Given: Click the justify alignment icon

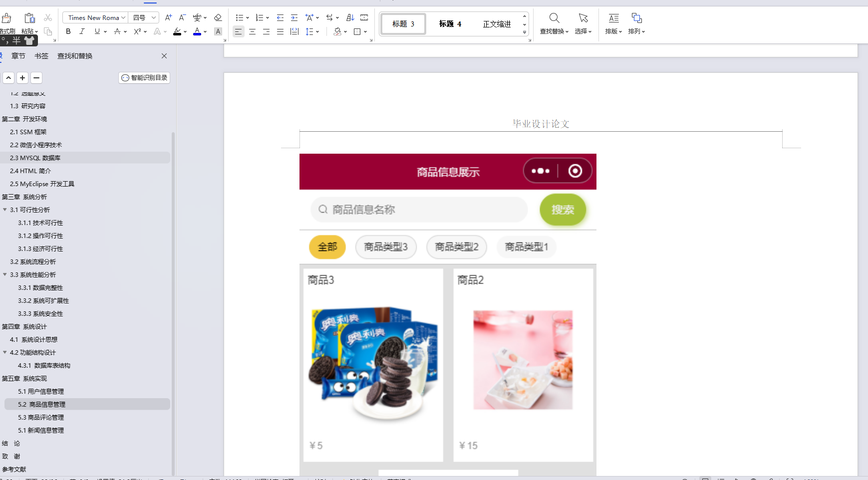Looking at the screenshot, I should 280,31.
